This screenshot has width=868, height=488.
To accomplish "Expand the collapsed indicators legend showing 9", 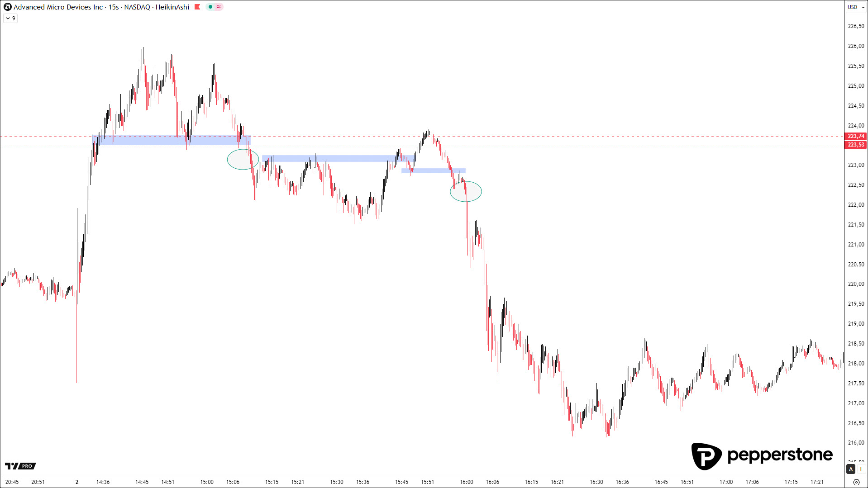I will 10,19.
